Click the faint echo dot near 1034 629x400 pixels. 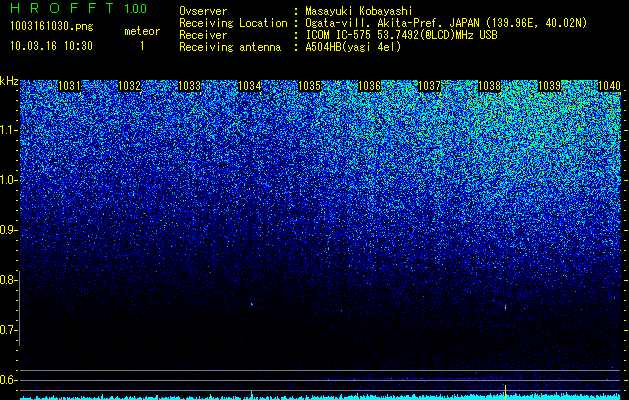252,304
